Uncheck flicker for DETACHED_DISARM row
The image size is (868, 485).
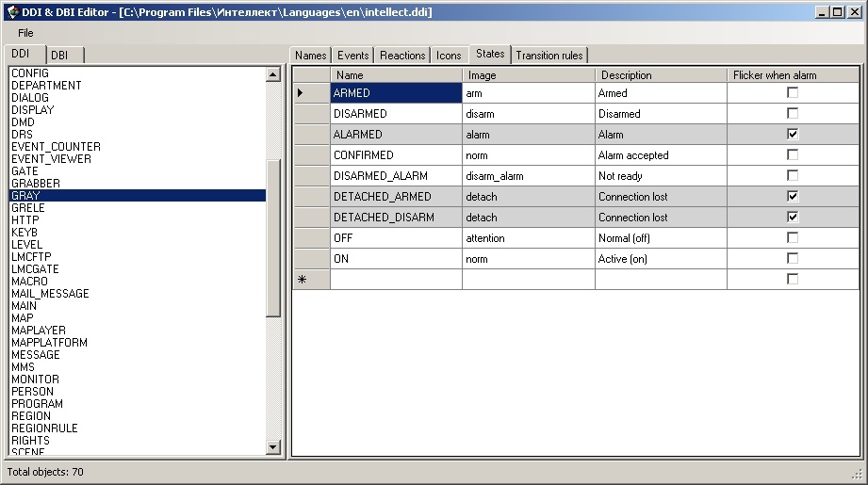(793, 218)
